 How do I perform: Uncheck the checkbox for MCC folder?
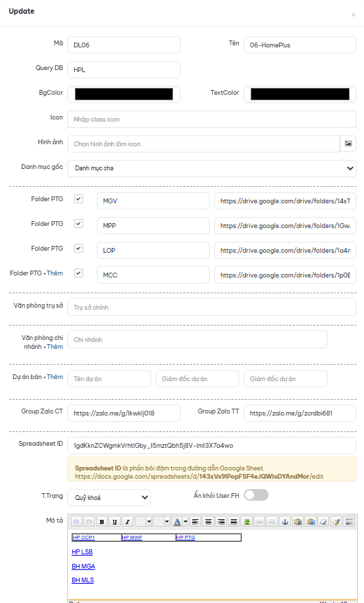tap(78, 273)
